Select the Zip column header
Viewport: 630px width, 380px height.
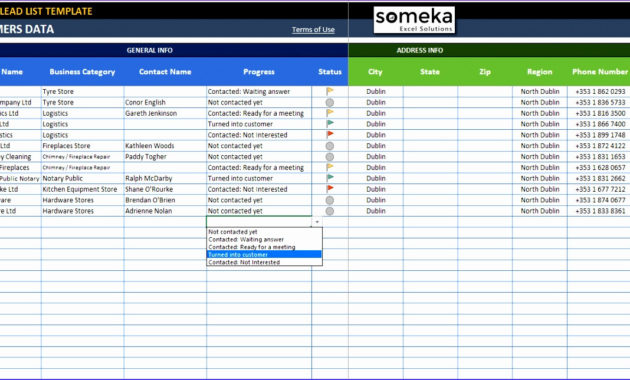coord(485,72)
